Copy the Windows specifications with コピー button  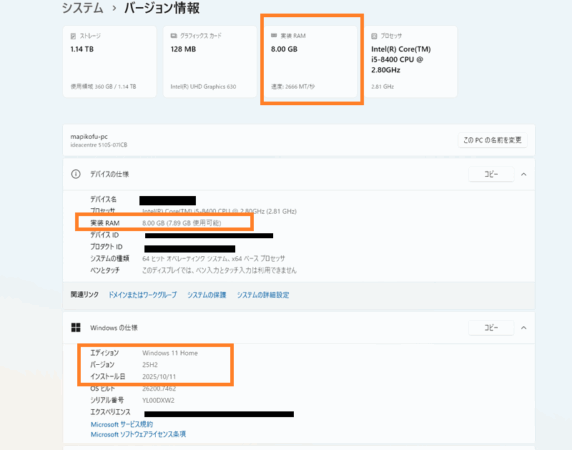tap(491, 328)
